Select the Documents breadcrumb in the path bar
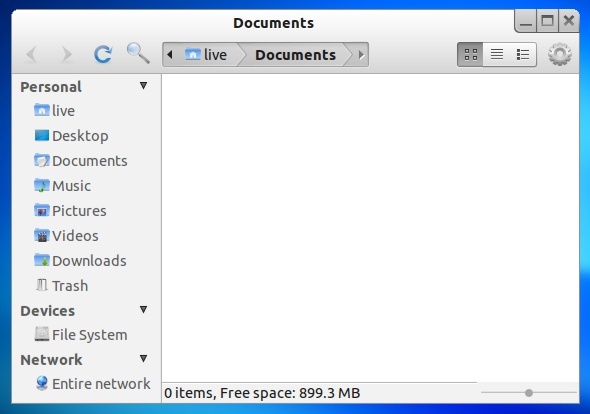This screenshot has height=414, width=590. point(295,55)
